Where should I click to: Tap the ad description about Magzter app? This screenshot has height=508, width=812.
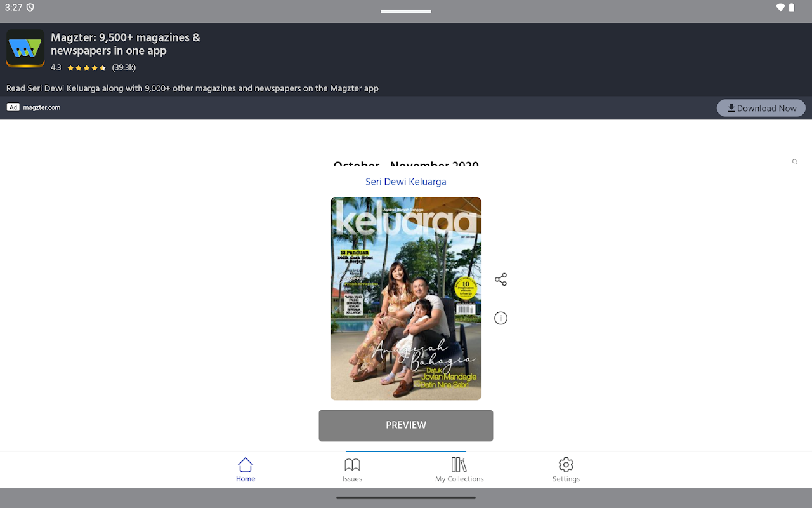192,88
